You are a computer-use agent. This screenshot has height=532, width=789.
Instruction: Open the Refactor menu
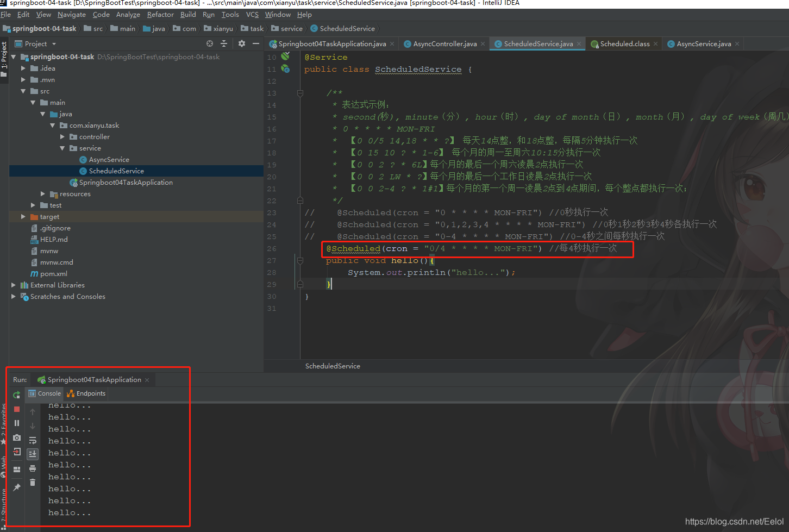pyautogui.click(x=160, y=15)
